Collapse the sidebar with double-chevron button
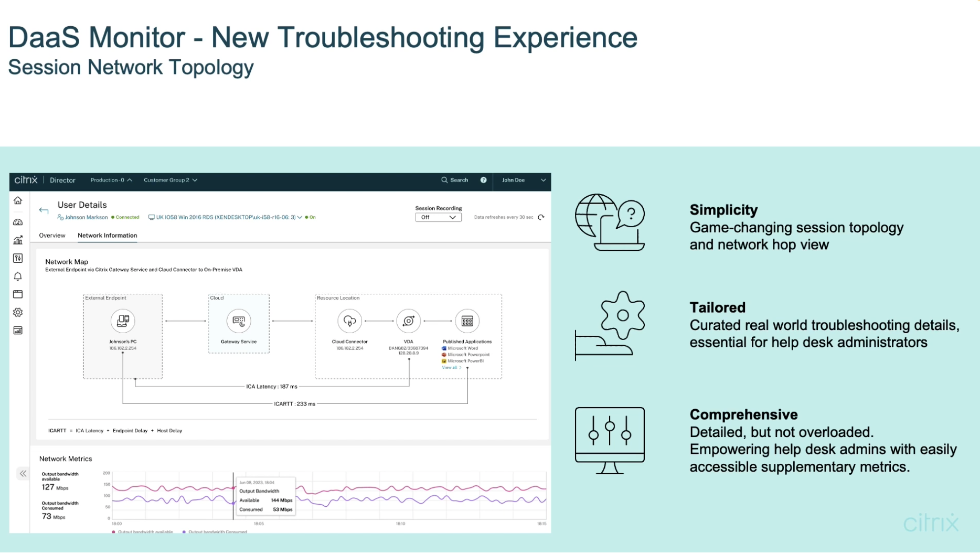This screenshot has height=554, width=980. point(23,474)
